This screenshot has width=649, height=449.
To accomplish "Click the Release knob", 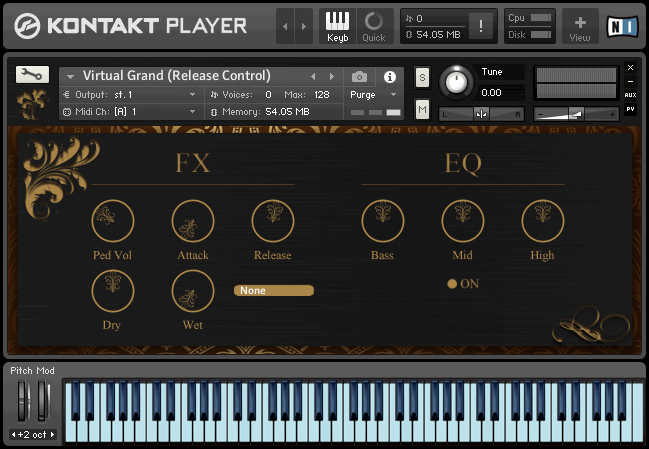I will [x=273, y=221].
